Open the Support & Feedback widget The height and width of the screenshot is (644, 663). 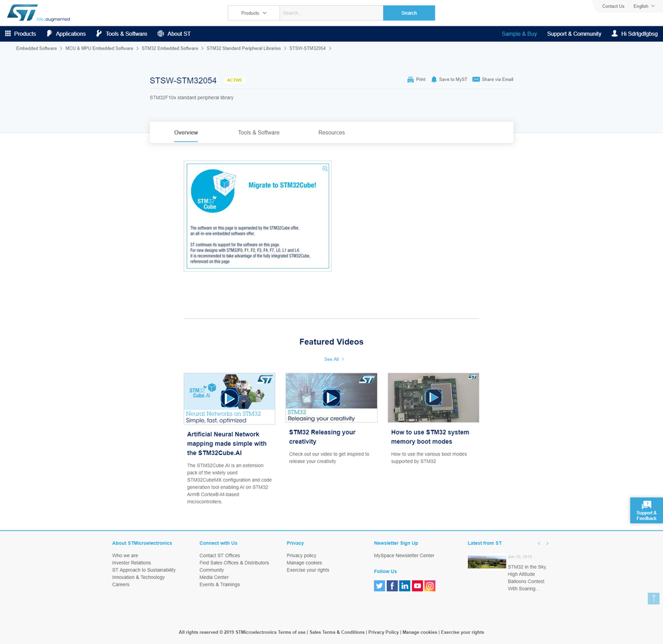point(646,511)
